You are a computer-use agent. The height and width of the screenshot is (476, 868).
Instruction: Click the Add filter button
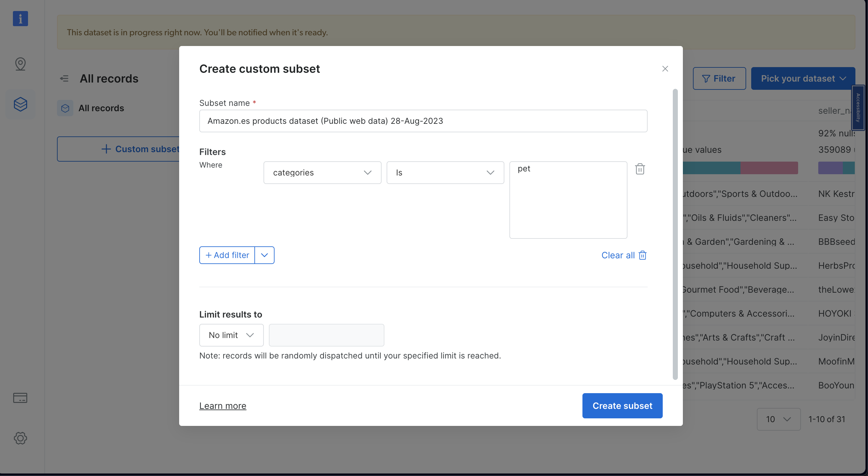pos(227,255)
